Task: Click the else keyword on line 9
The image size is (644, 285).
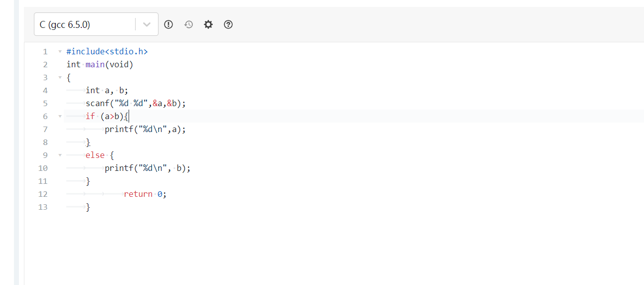Action: click(x=95, y=155)
